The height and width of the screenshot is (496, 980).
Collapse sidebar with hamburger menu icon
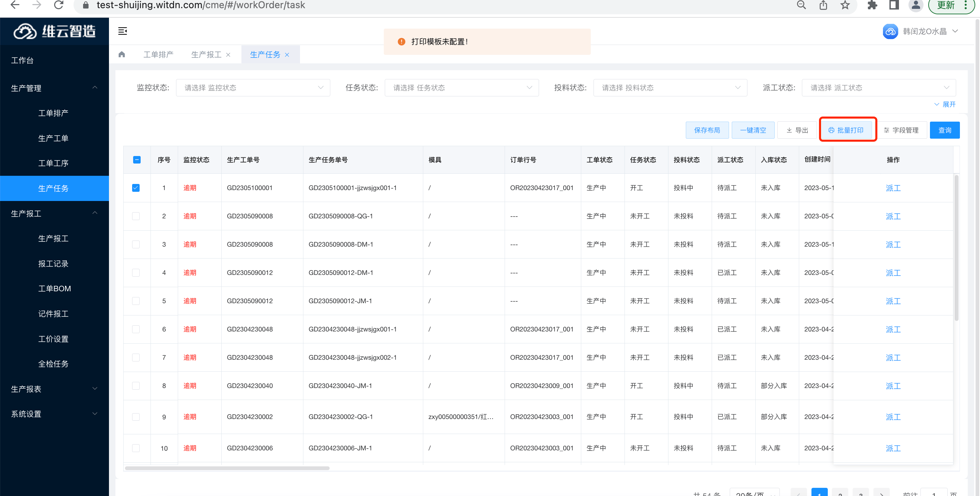(x=123, y=31)
